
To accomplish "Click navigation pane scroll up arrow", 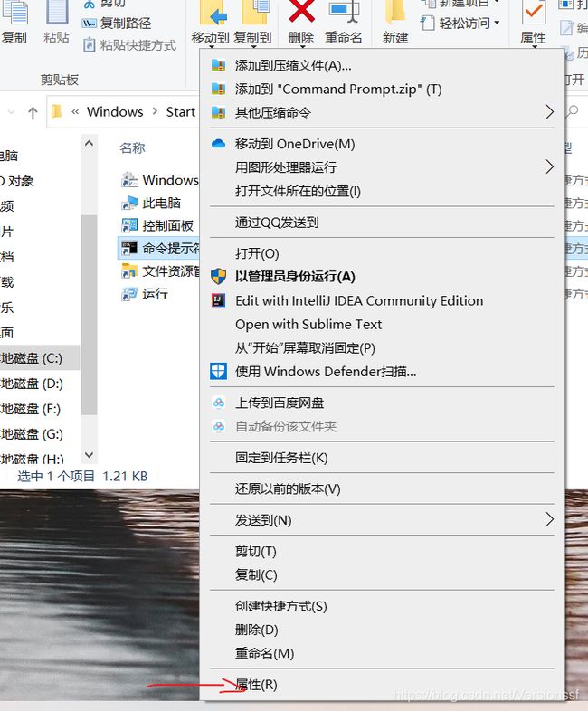I will 89,144.
